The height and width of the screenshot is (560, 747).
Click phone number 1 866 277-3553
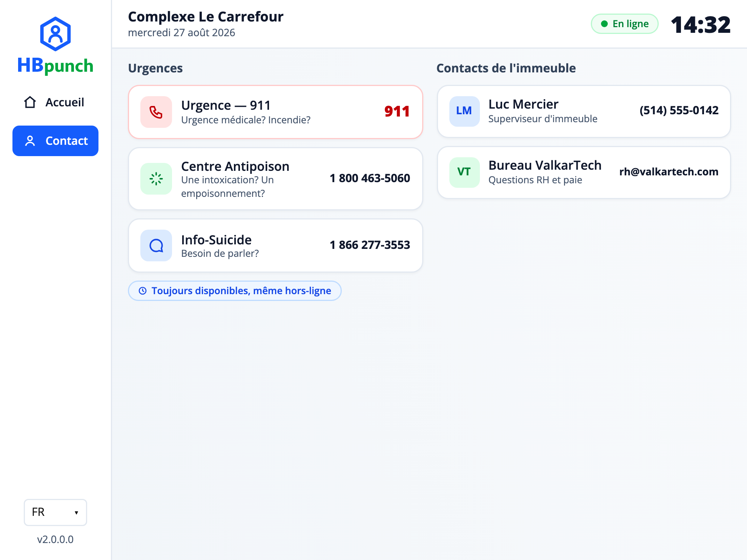pos(370,245)
